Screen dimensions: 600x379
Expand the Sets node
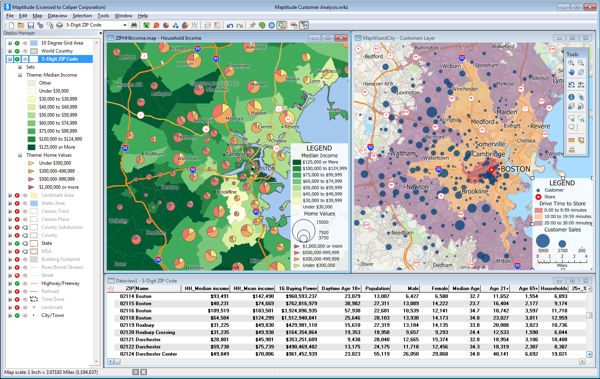pyautogui.click(x=20, y=67)
